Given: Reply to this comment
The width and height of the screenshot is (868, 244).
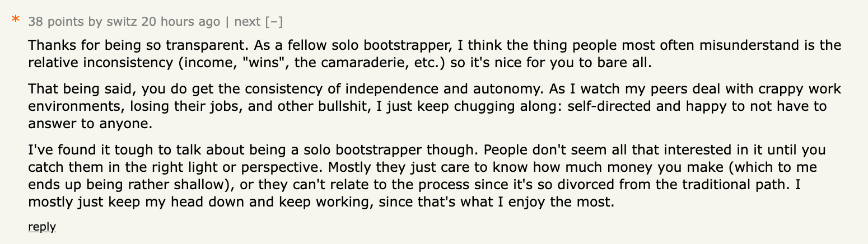Looking at the screenshot, I should (x=42, y=227).
